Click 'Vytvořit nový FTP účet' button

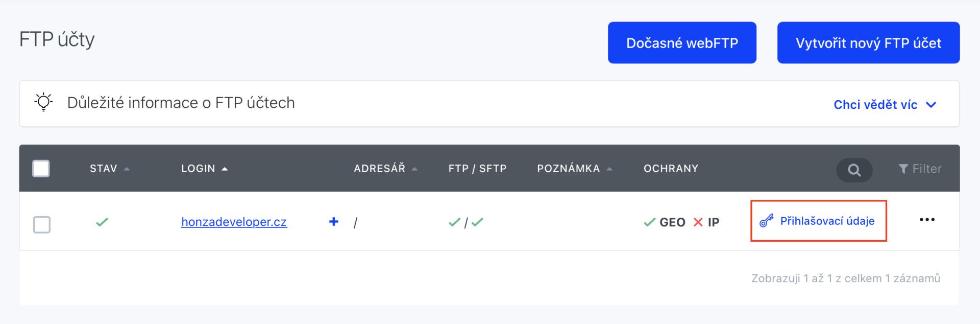pyautogui.click(x=868, y=43)
